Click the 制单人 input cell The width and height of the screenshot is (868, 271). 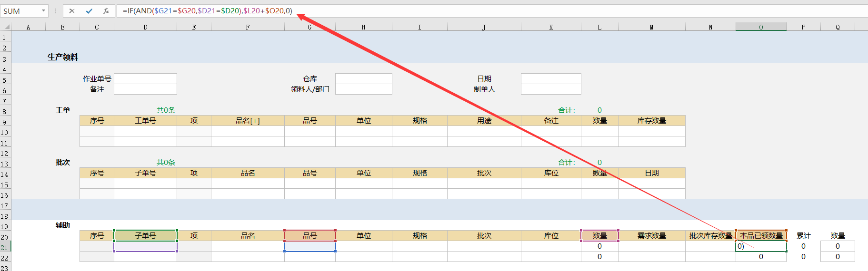tap(551, 89)
